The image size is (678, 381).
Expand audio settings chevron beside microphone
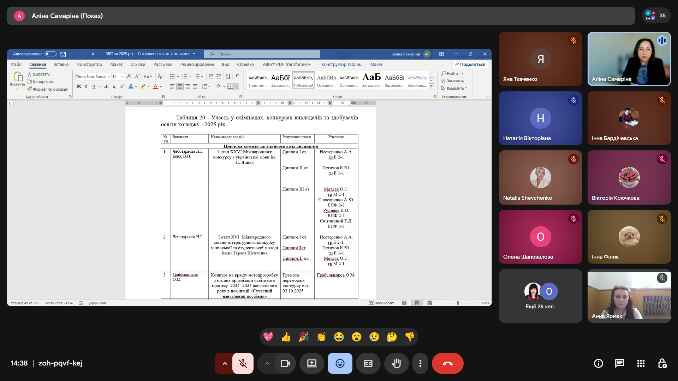tap(224, 364)
